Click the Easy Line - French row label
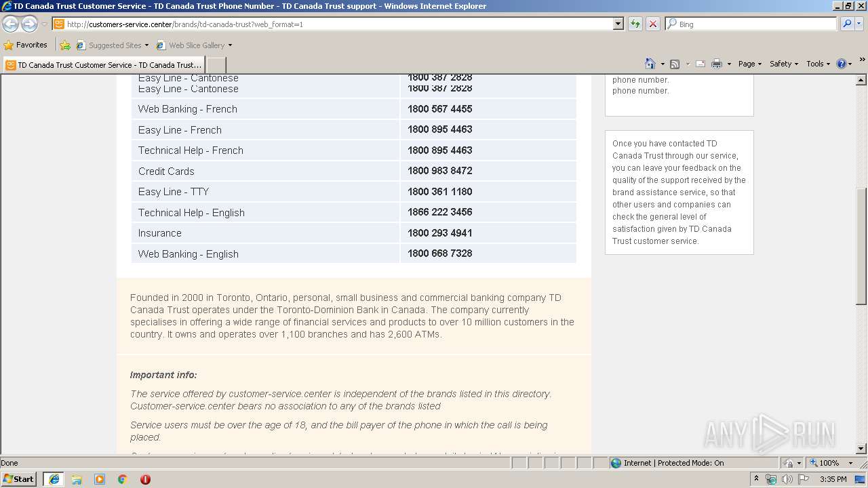868x488 pixels. (180, 129)
